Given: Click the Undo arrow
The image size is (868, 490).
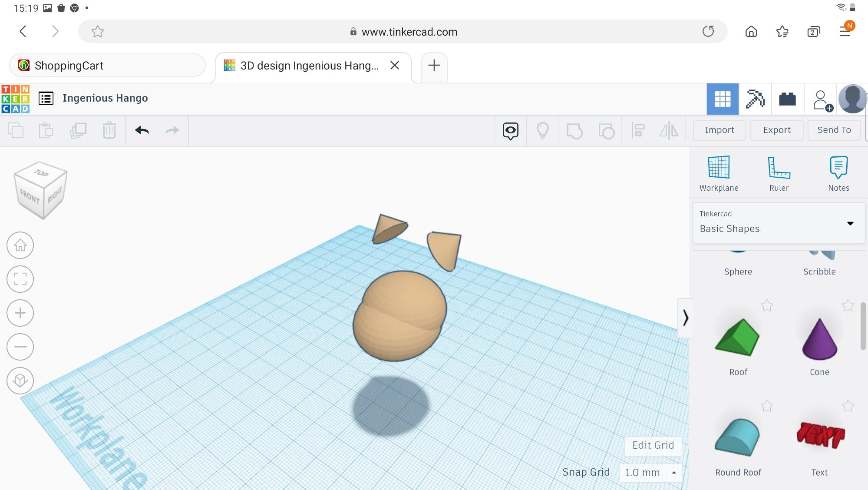Looking at the screenshot, I should (x=142, y=130).
